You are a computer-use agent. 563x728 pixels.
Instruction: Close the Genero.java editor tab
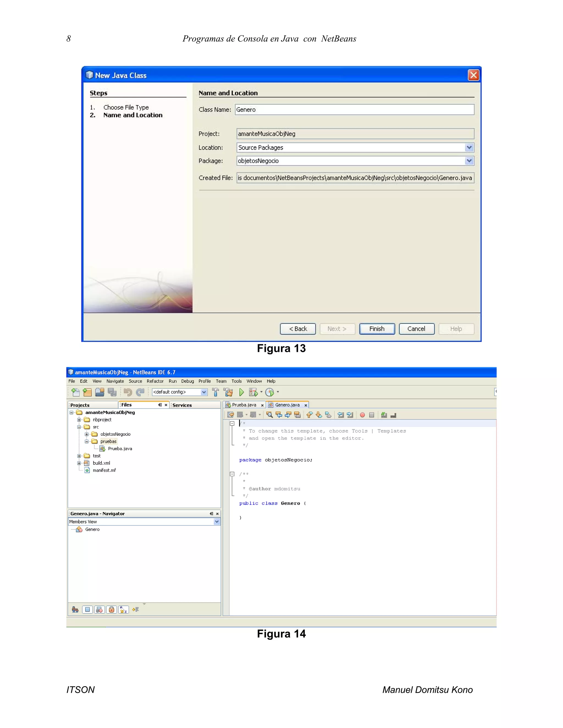(305, 405)
